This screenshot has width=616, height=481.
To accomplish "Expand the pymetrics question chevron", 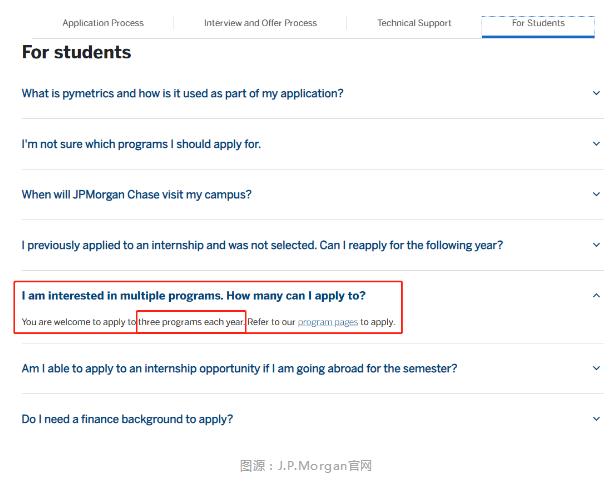I will pos(597,93).
